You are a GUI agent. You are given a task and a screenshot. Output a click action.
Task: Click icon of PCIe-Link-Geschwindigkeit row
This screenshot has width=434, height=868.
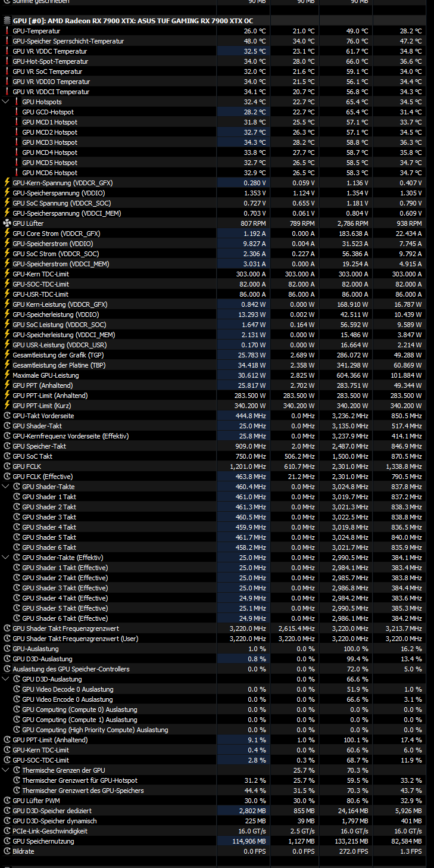click(7, 830)
